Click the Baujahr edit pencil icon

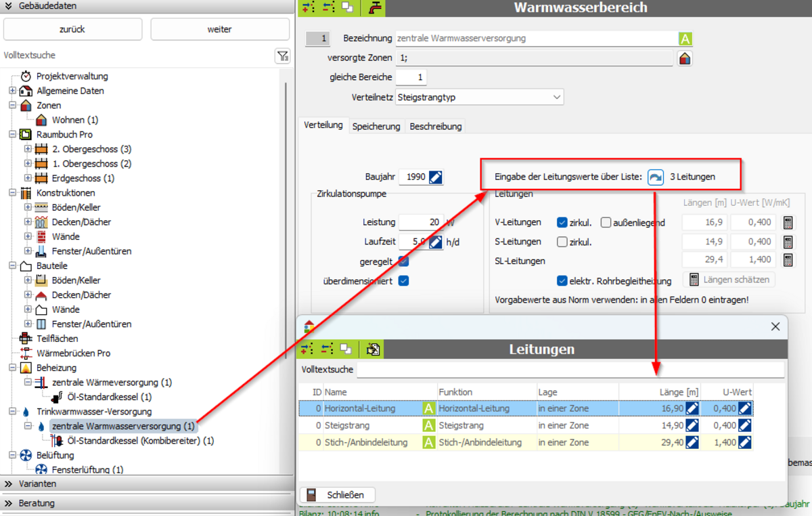click(x=436, y=177)
